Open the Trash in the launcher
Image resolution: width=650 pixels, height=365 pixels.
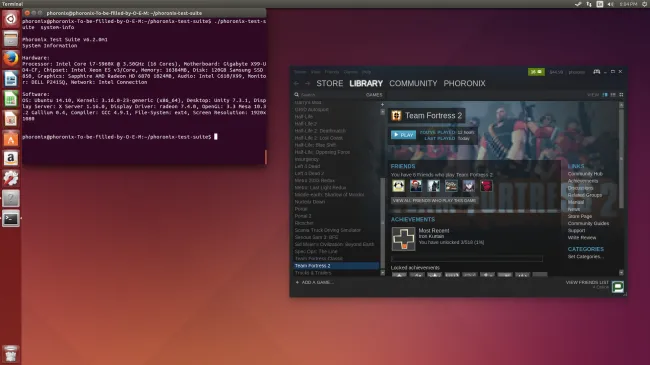(11, 354)
